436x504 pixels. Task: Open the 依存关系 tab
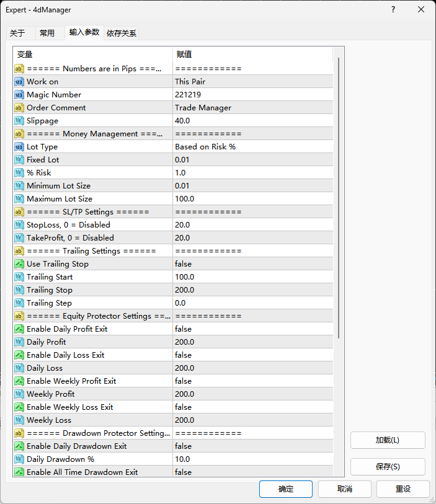click(x=122, y=33)
